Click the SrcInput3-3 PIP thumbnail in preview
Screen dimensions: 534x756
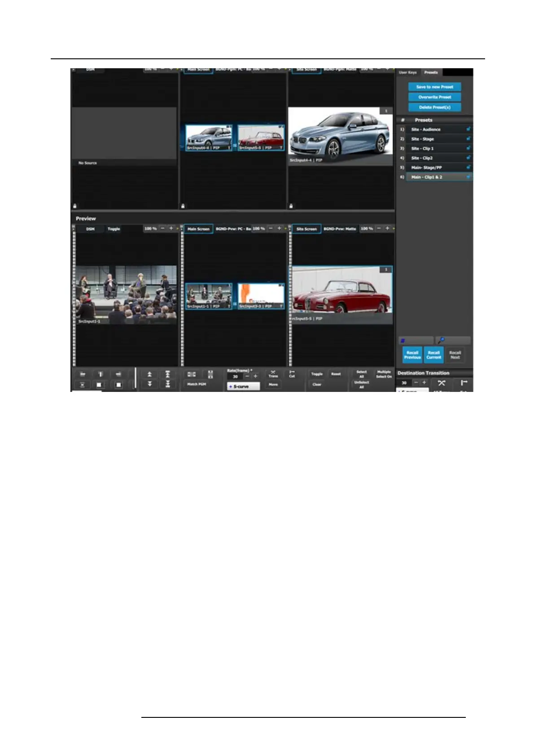tap(261, 296)
